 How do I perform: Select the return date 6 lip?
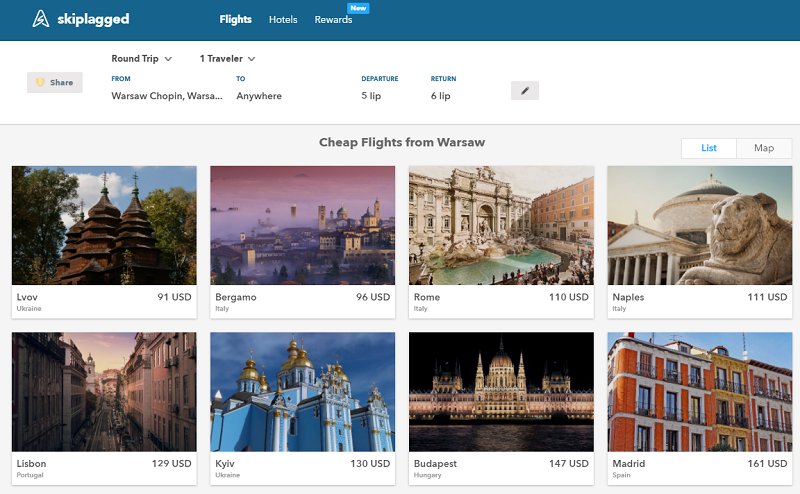pyautogui.click(x=441, y=96)
